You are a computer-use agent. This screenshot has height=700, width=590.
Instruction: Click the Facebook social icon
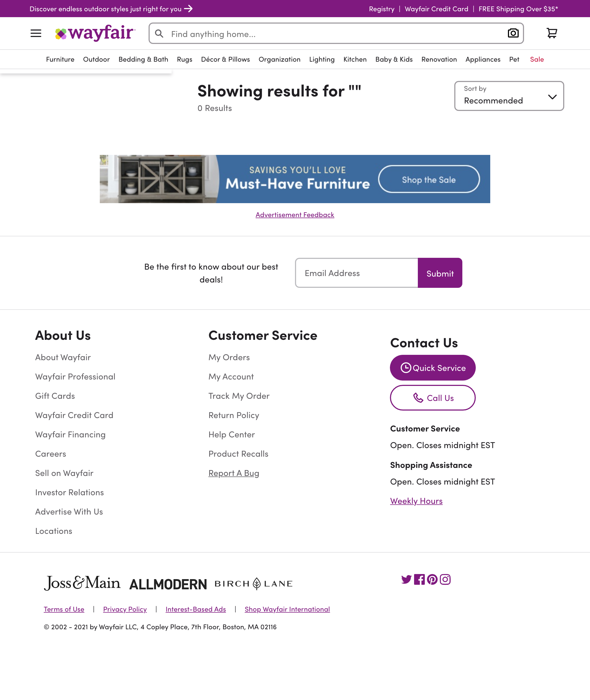pyautogui.click(x=420, y=579)
